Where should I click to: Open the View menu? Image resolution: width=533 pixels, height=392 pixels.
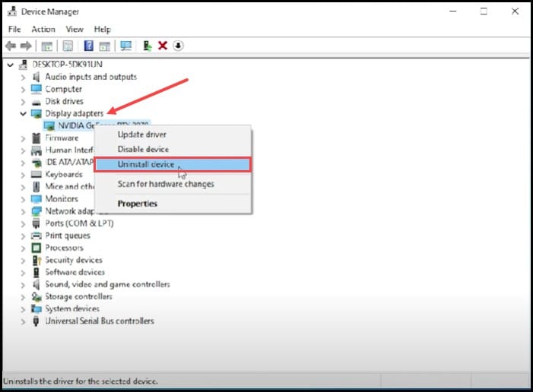coord(75,29)
